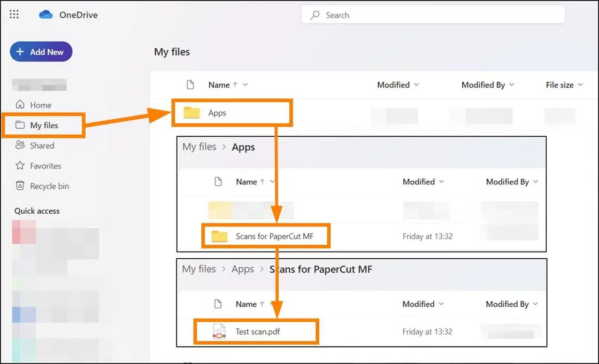Click the Apps folder icon
Viewport: 599px width, 364px height.
coord(191,113)
